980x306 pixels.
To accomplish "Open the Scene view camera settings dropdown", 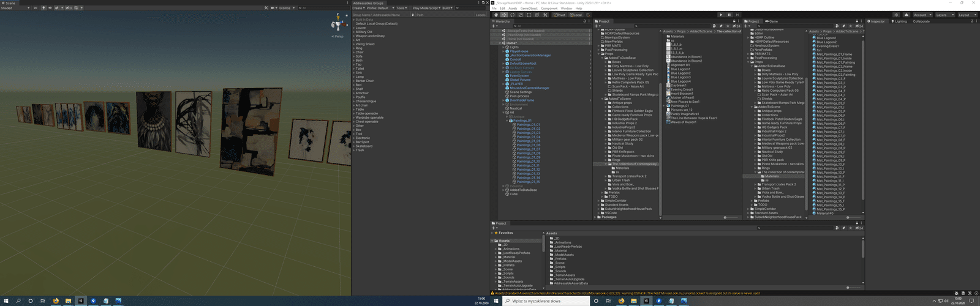I will tap(274, 8).
